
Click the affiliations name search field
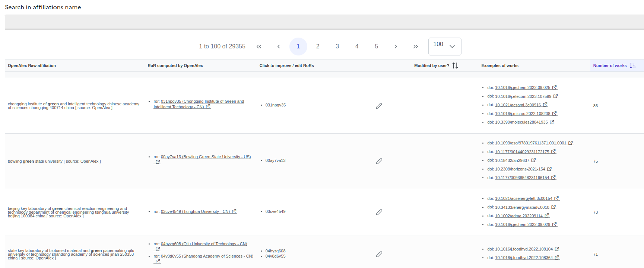pos(324,22)
